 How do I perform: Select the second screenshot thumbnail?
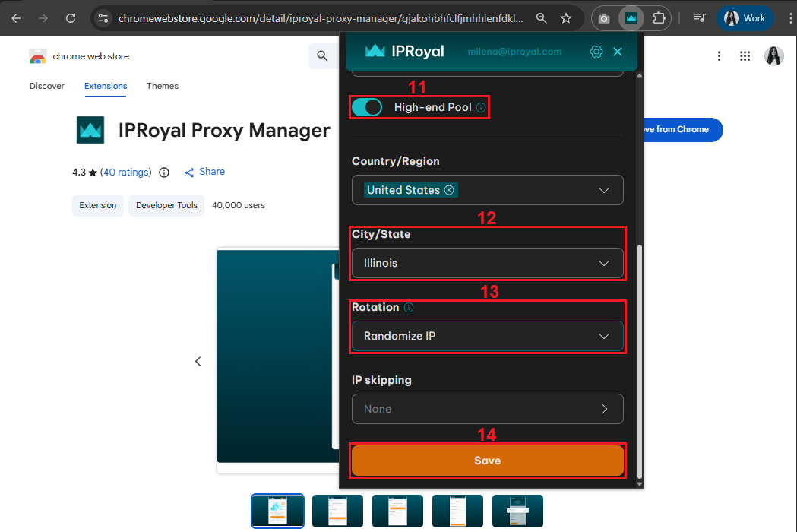pos(337,511)
